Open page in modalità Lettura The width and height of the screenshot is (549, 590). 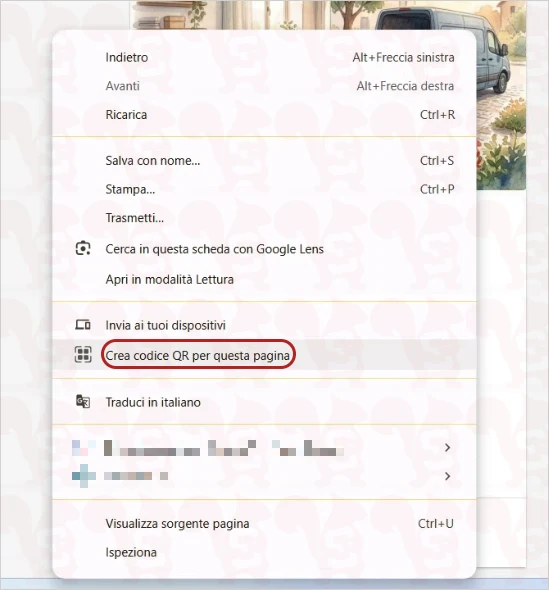[x=264, y=280]
